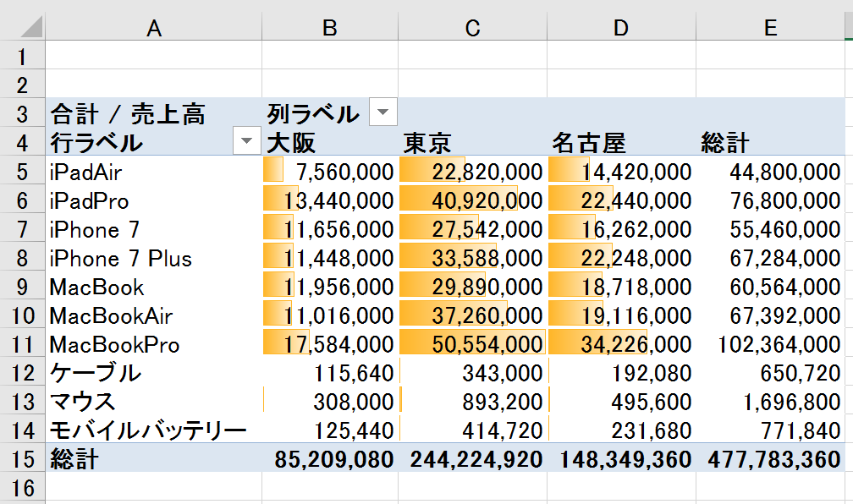This screenshot has height=504, width=853.
Task: Click the cell showing 33,588,000
Action: pos(473,256)
